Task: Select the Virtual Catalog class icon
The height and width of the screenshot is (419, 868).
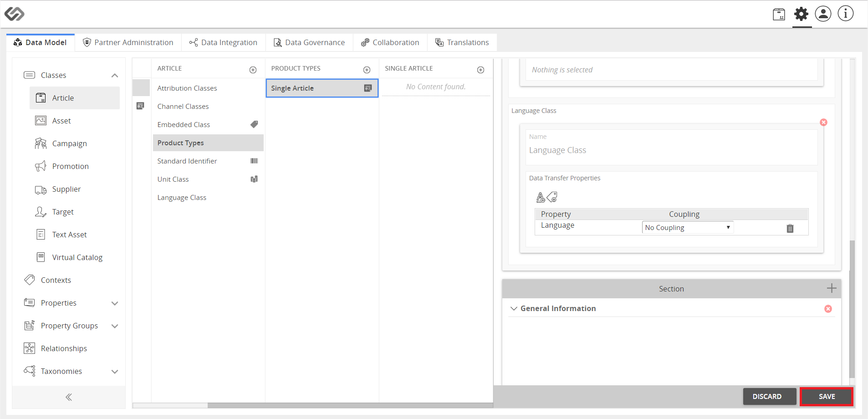Action: pyautogui.click(x=41, y=257)
